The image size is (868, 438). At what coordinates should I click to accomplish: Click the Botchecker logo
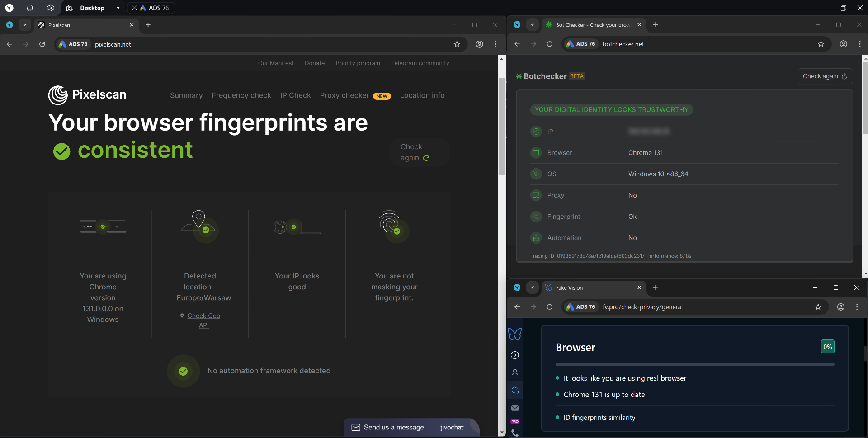(542, 76)
